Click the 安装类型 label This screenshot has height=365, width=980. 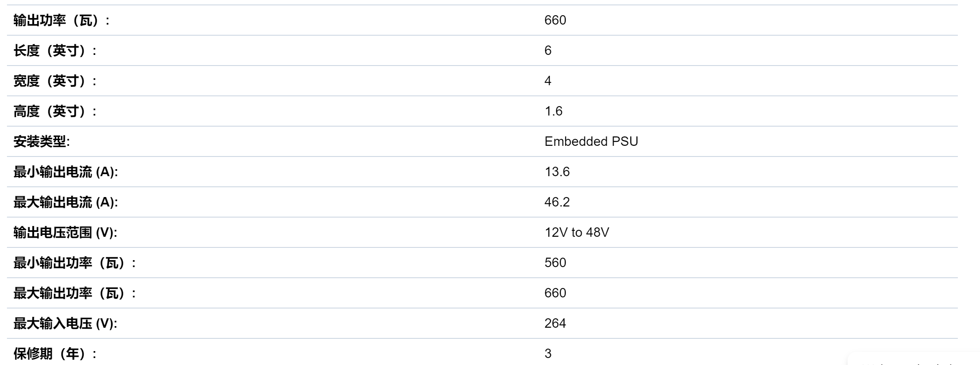pos(41,142)
